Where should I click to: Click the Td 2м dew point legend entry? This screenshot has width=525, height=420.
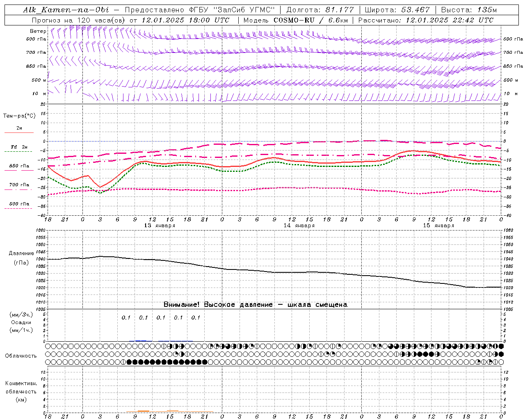pos(19,147)
